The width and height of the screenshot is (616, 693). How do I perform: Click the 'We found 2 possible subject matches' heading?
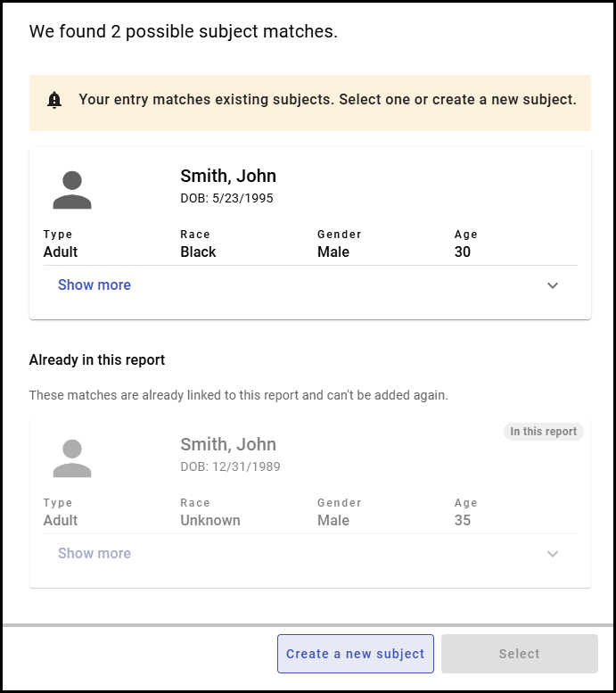coord(184,32)
